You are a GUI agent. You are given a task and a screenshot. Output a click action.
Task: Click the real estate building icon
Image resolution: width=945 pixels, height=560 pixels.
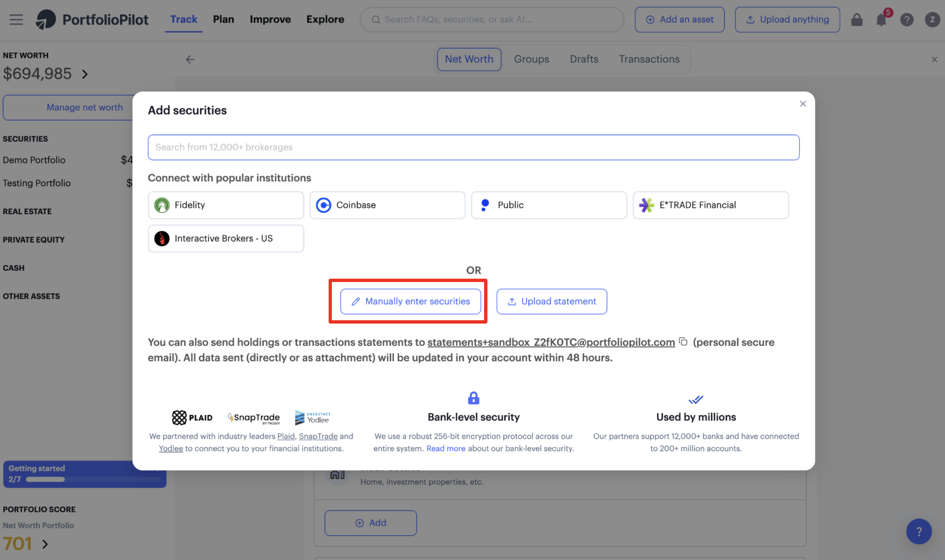tap(337, 475)
